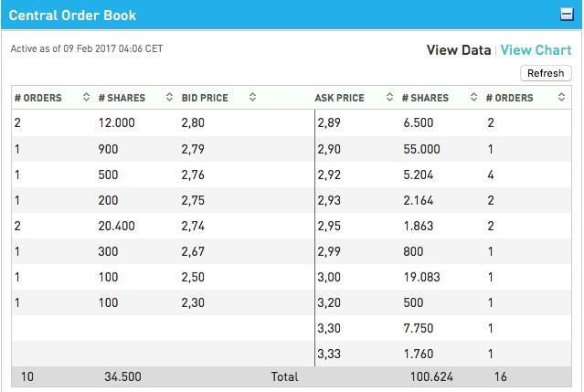The image size is (584, 392).
Task: Click the Central Order Book title
Action: (72, 16)
